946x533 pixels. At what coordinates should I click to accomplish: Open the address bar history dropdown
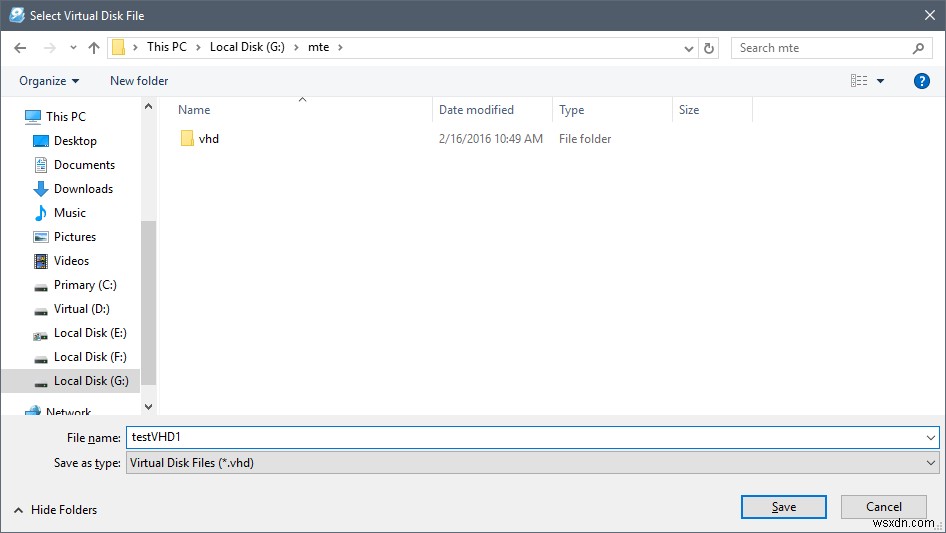[x=688, y=48]
